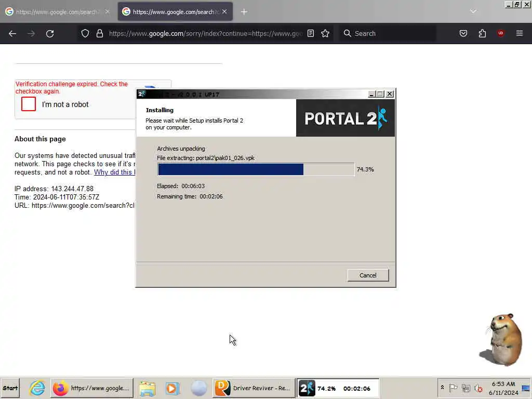This screenshot has height=399, width=532.
Task: Click the hamster desktop mascot
Action: (501, 339)
